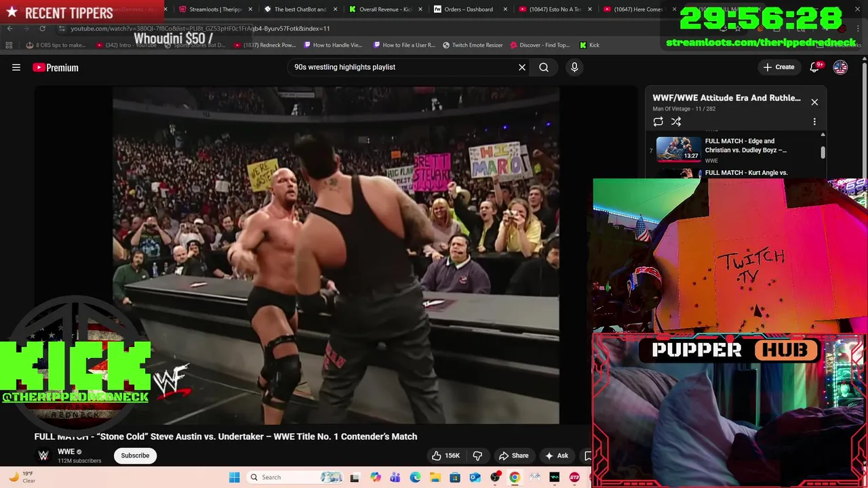The height and width of the screenshot is (488, 868).
Task: Dislike the video with thumbs down
Action: [x=477, y=455]
